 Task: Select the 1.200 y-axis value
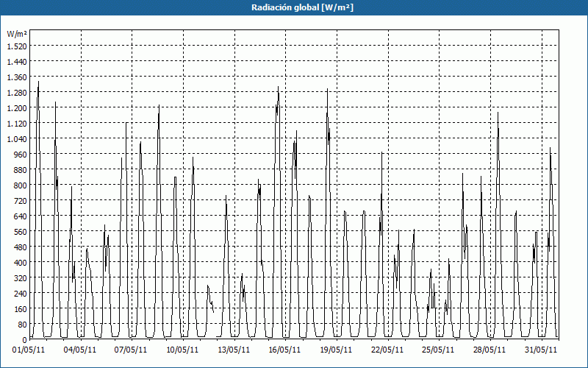17,108
